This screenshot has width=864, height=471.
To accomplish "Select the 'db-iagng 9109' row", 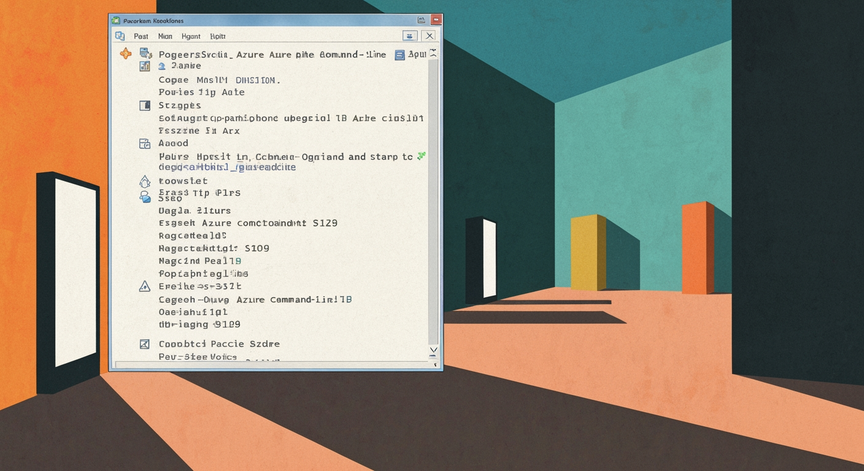I will 199,324.
